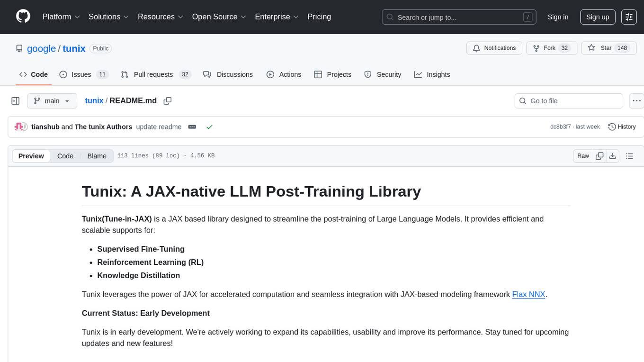This screenshot has width=644, height=362.
Task: Click the Search or jump to field
Action: coord(459,17)
